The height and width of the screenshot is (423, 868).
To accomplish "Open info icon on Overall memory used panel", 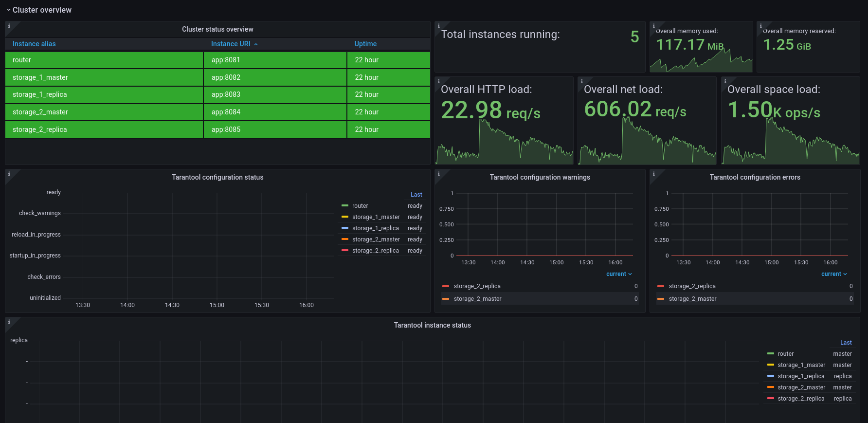I will click(653, 26).
